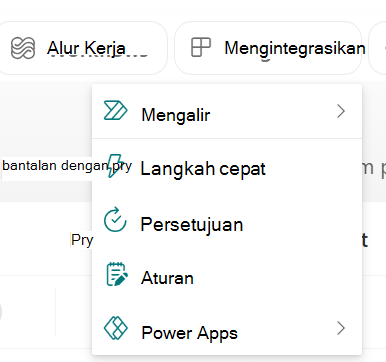Click the Langkah cepat lightning icon
This screenshot has height=362, width=386.
(116, 166)
